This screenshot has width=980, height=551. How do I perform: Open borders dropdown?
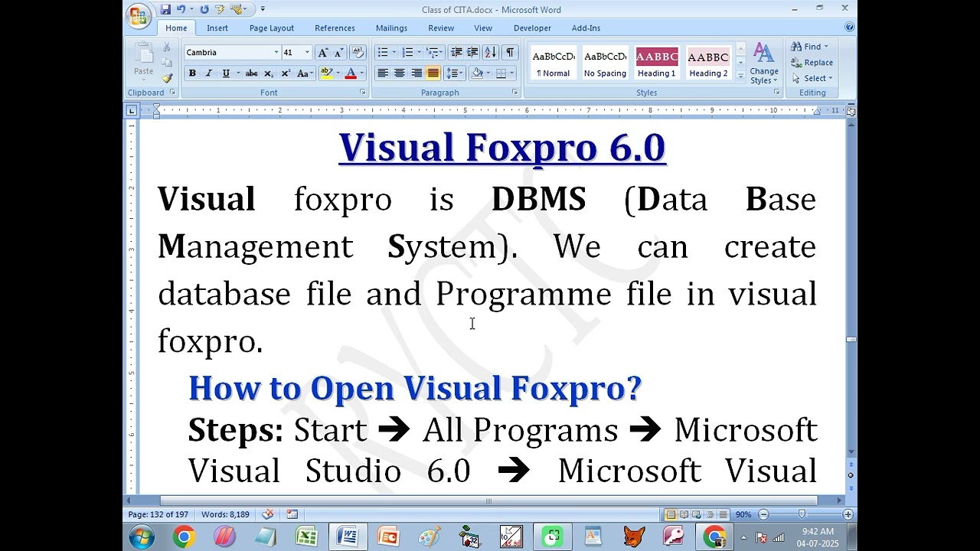pyautogui.click(x=511, y=73)
